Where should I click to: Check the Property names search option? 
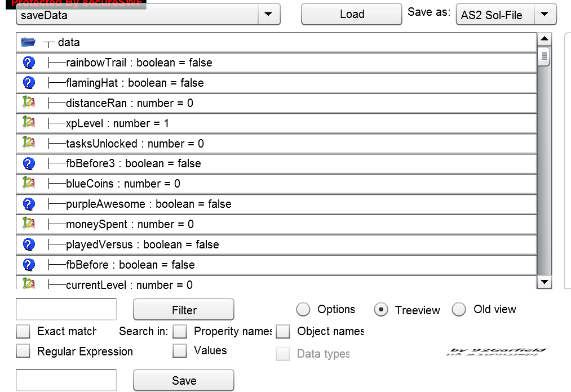click(x=180, y=332)
